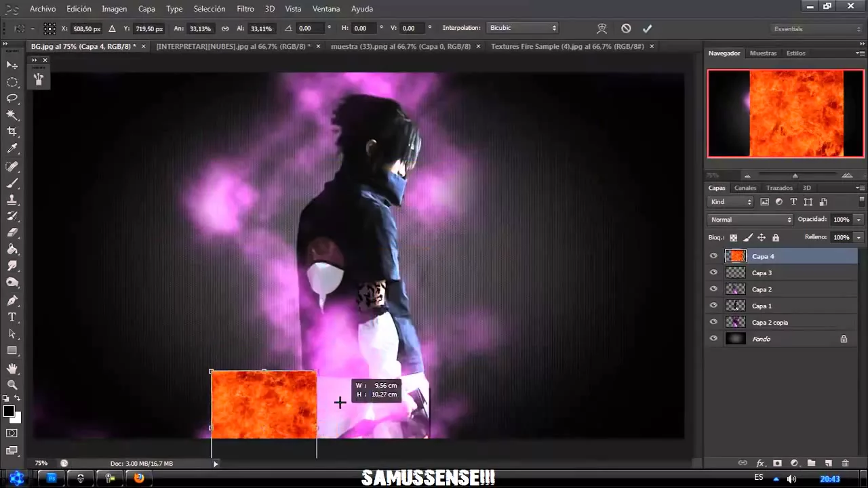This screenshot has width=868, height=488.
Task: Commit the transform with the checkmark
Action: 647,28
